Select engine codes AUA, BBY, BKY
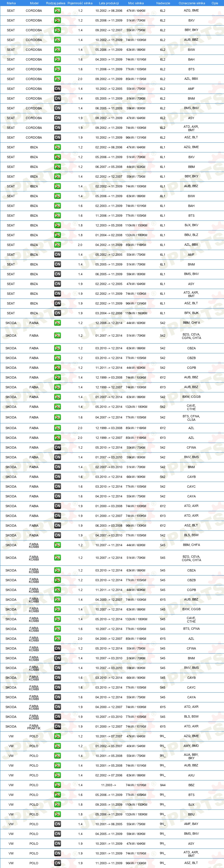This screenshot has width=224, height=868. [x=191, y=756]
